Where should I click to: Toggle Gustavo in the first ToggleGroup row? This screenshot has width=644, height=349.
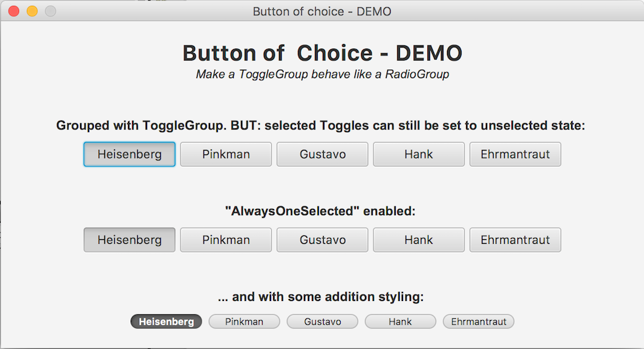[322, 154]
